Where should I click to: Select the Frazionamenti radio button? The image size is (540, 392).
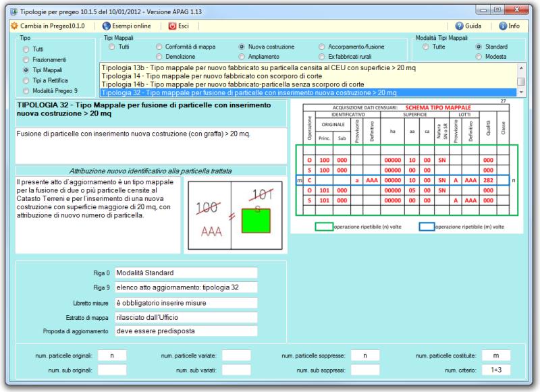point(26,59)
